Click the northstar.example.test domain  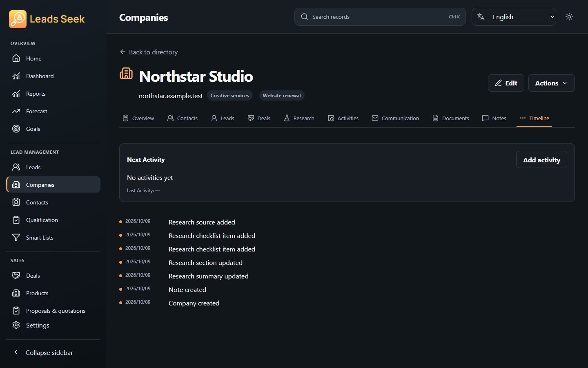pyautogui.click(x=171, y=96)
